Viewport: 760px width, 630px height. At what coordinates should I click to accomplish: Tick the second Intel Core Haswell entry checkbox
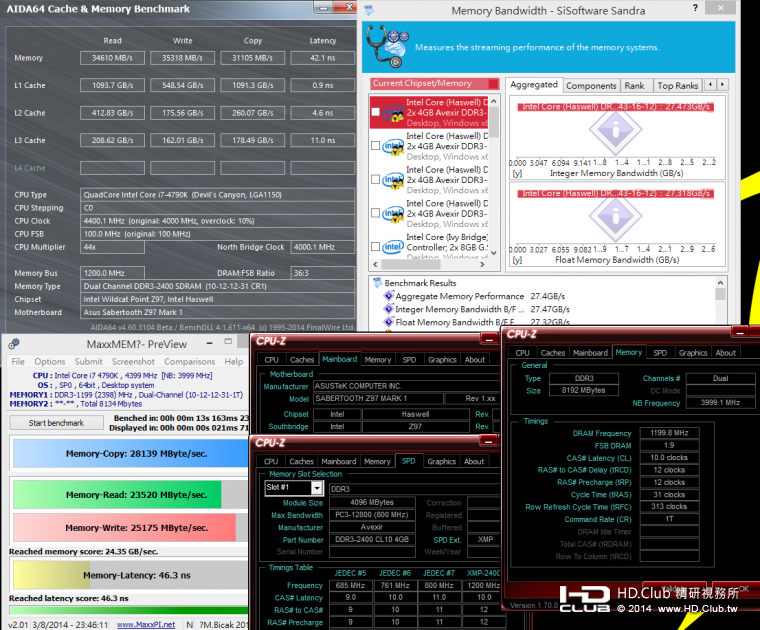375,145
